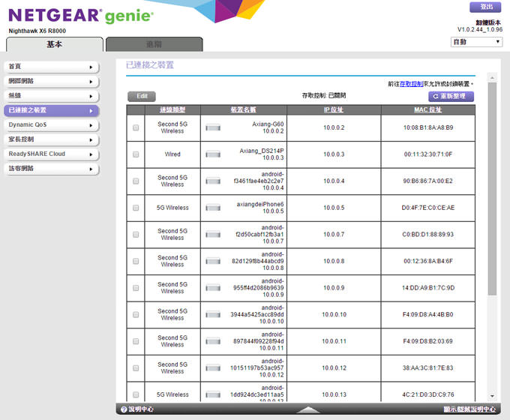Viewport: 510px width, 420px height.
Task: Expand the 訪客網路 sidebar arrow
Action: click(91, 169)
